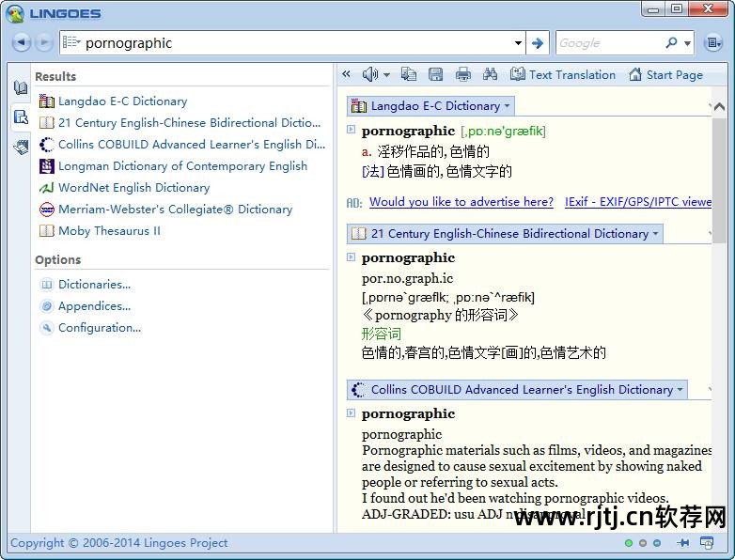Click the word search input field

click(x=298, y=43)
